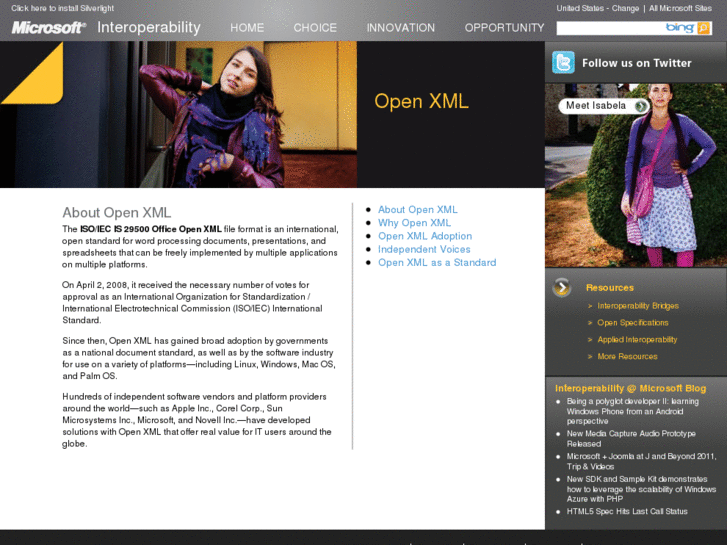Image resolution: width=727 pixels, height=545 pixels.
Task: Click the Bing search magnifier icon
Action: 703,28
